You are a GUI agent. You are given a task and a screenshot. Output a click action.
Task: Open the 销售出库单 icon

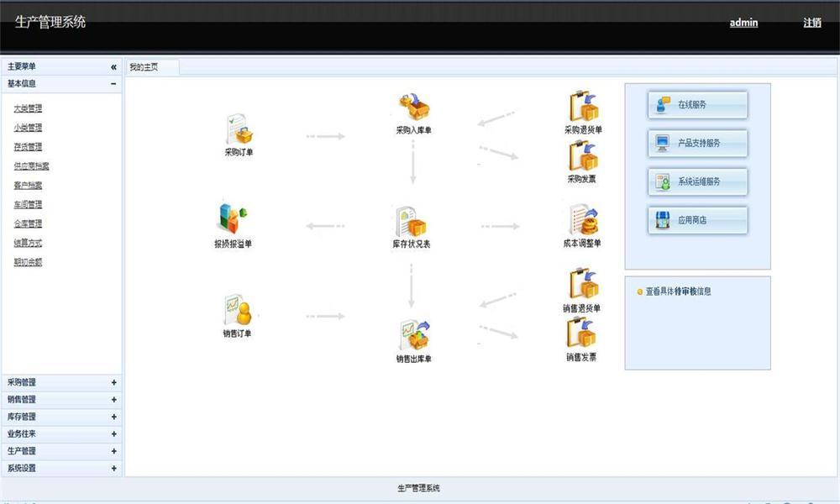pyautogui.click(x=414, y=335)
